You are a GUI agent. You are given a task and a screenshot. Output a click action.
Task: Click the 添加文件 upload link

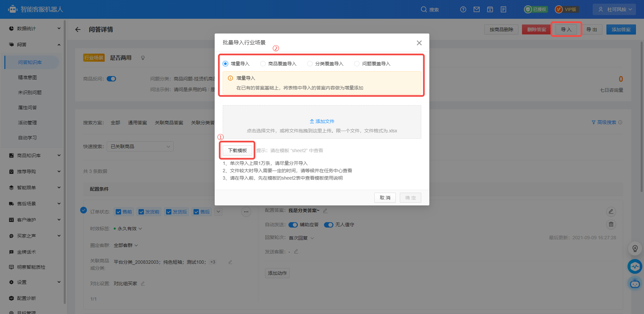tap(322, 121)
